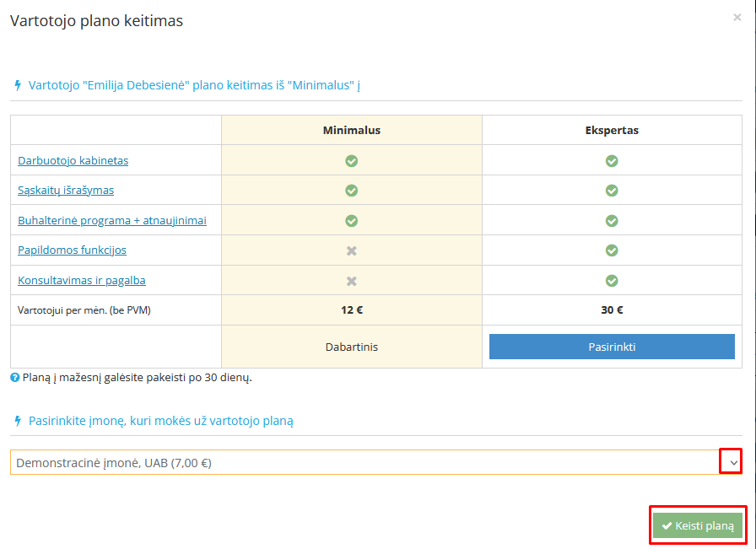Image resolution: width=756 pixels, height=549 pixels.
Task: Click the Pasirinkti button for Ekspertas plan
Action: coord(612,347)
